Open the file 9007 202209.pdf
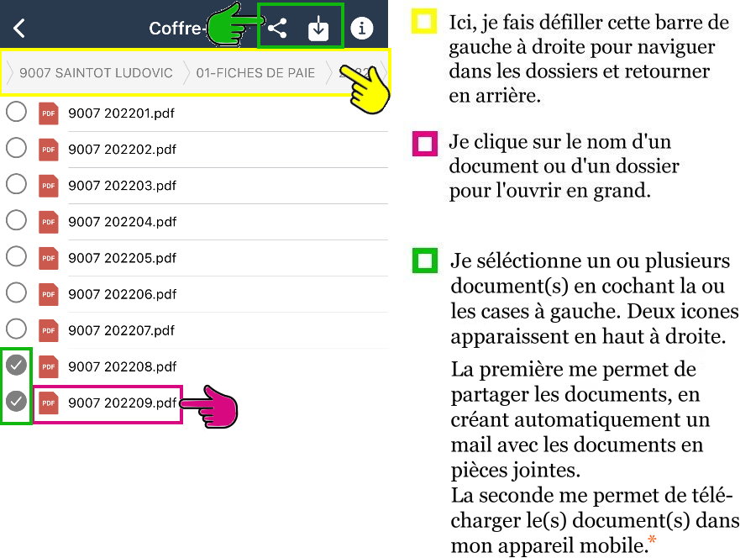The image size is (756, 558). (x=122, y=403)
